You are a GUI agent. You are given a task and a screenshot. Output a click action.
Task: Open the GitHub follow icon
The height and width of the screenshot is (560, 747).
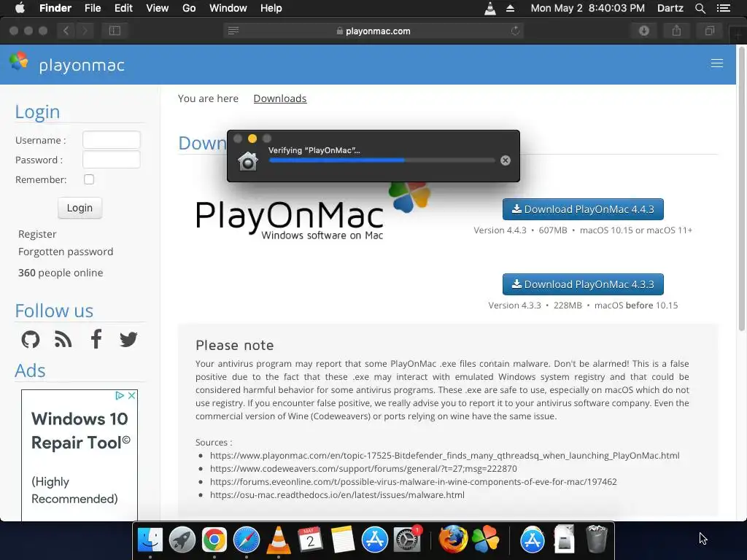pyautogui.click(x=31, y=339)
